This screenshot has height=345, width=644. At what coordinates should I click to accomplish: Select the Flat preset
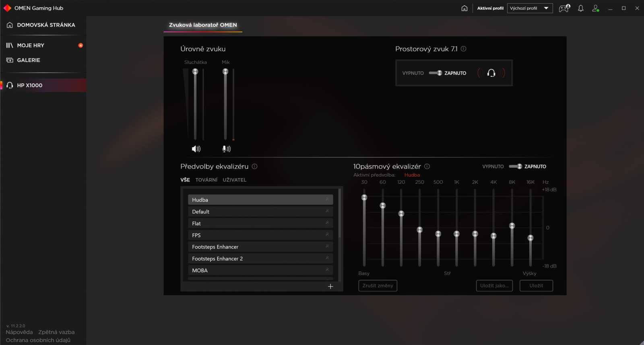click(x=260, y=223)
